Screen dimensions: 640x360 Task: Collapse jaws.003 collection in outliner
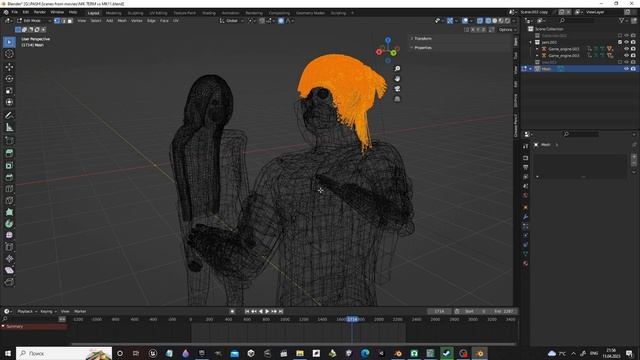(531, 42)
